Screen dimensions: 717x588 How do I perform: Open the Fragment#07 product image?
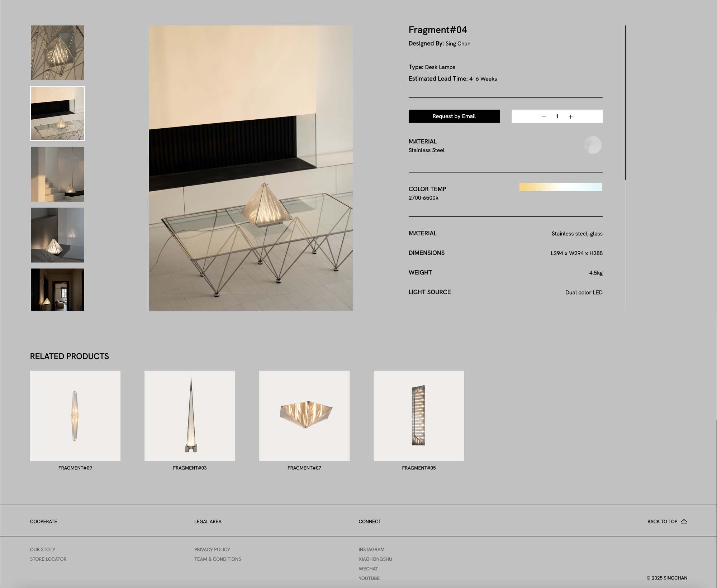point(304,416)
